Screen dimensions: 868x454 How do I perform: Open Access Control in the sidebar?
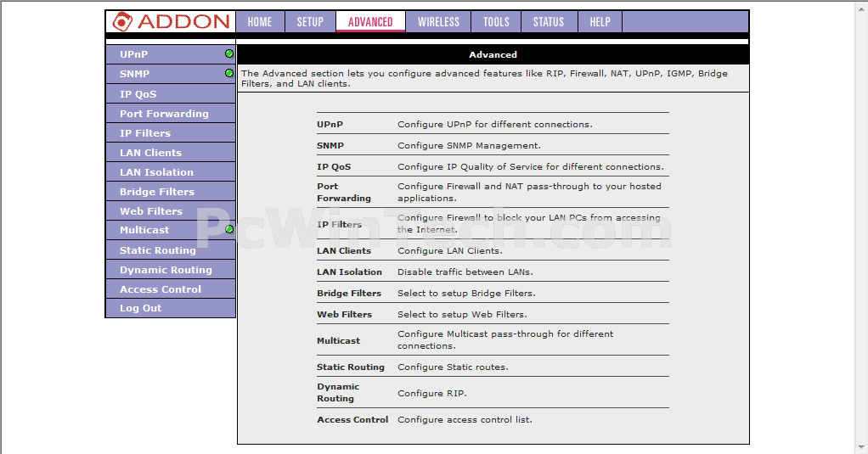tap(171, 289)
